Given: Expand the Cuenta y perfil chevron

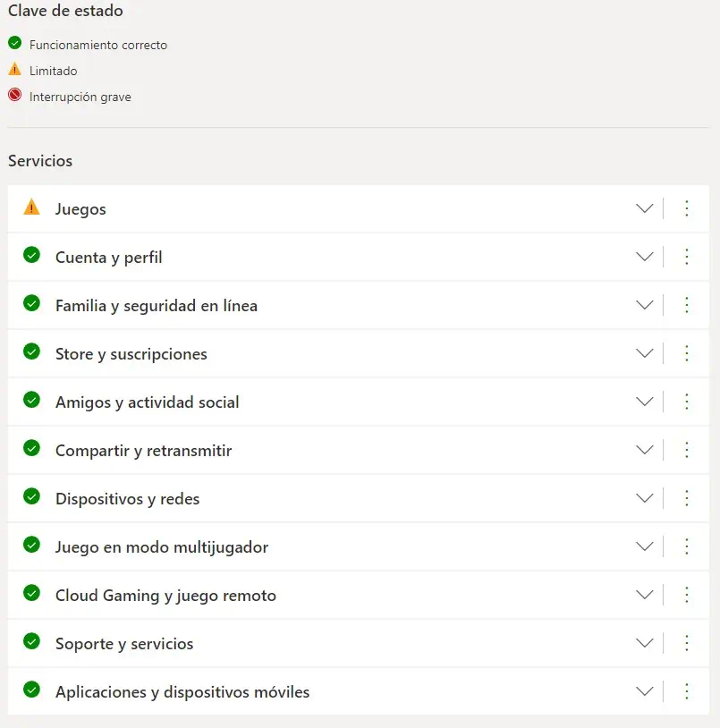Looking at the screenshot, I should pyautogui.click(x=644, y=257).
